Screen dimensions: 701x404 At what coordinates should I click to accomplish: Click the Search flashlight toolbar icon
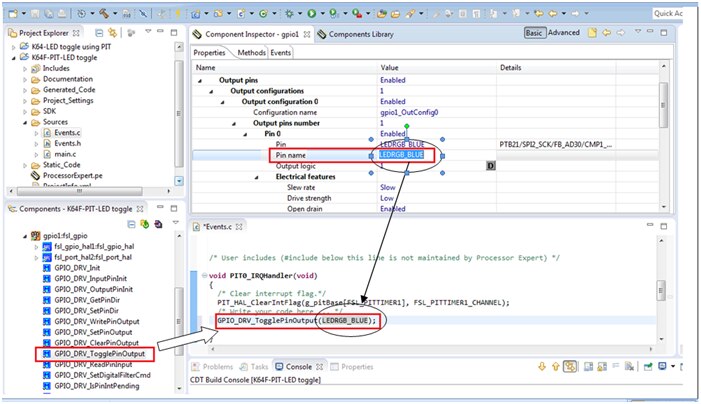click(410, 14)
